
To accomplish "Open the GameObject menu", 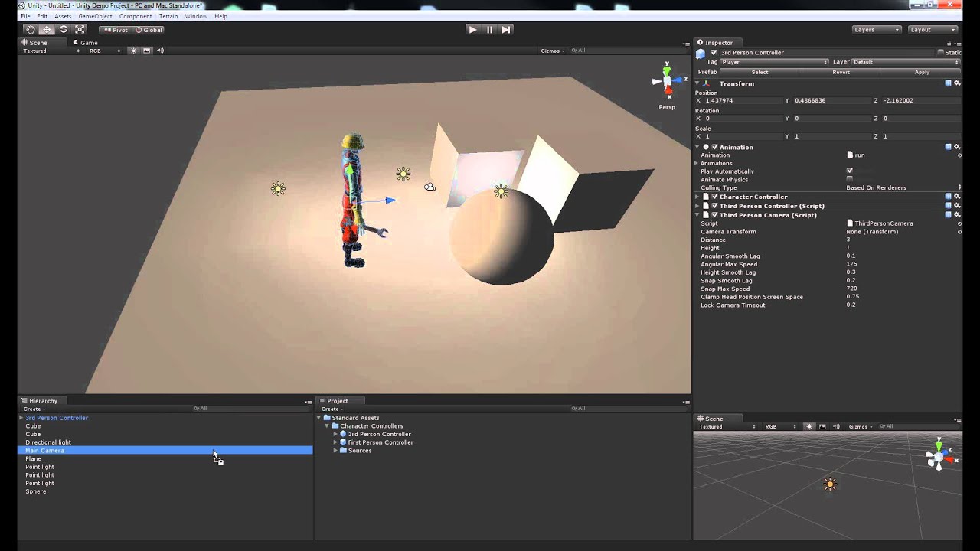I will [95, 16].
